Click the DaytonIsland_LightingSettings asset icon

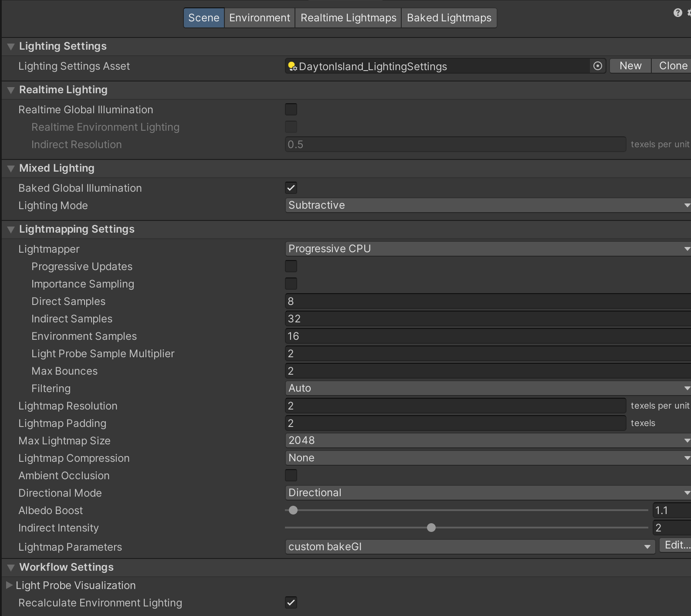pyautogui.click(x=292, y=66)
